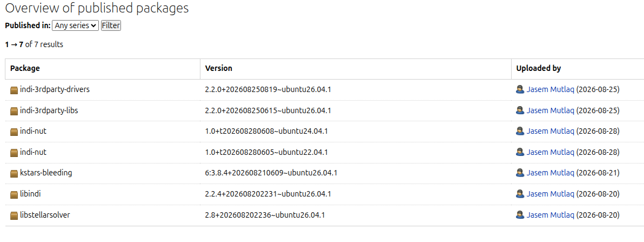Screen dimensions: 644x242
Task: Click the Version column header
Action: point(218,68)
